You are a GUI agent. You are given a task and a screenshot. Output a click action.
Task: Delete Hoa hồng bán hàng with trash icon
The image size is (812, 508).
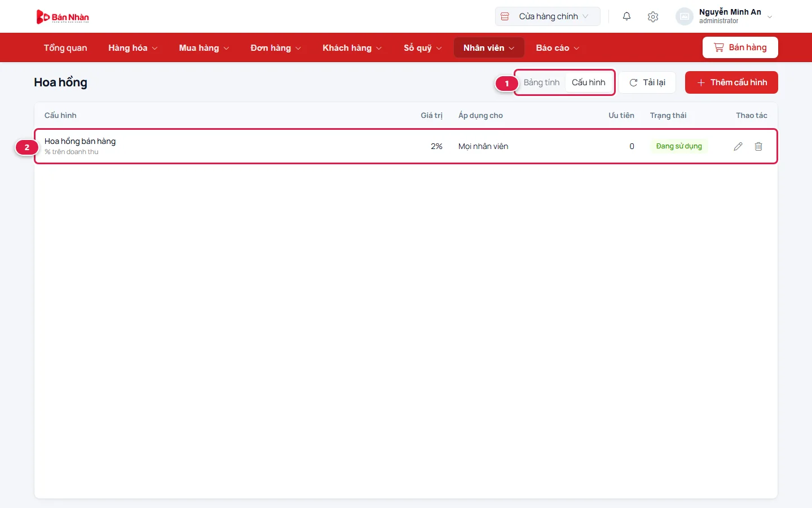758,146
